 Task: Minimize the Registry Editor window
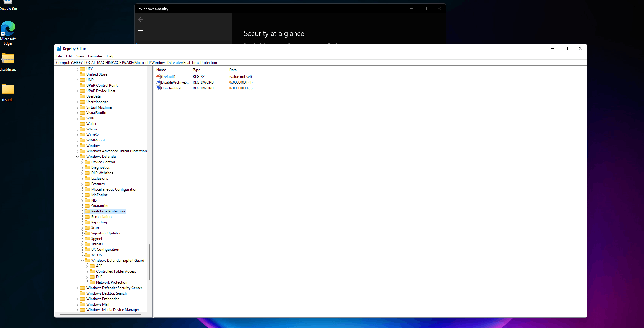[x=552, y=48]
